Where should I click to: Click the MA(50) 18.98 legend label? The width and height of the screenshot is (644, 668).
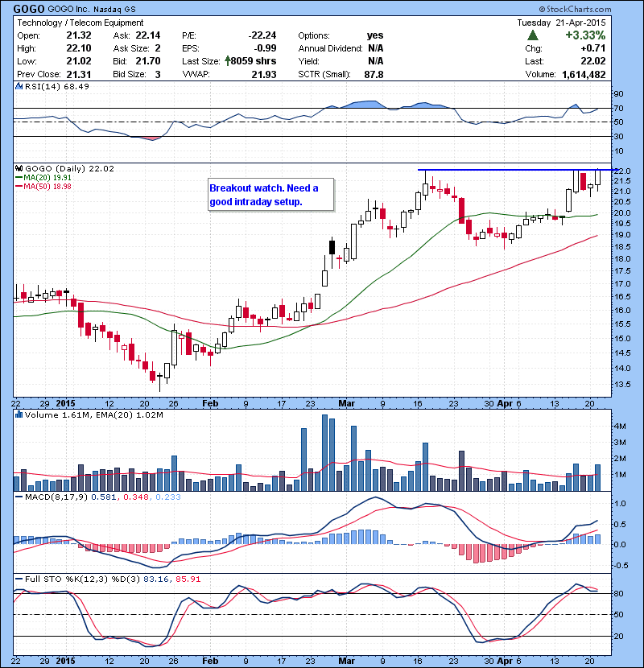[47, 186]
